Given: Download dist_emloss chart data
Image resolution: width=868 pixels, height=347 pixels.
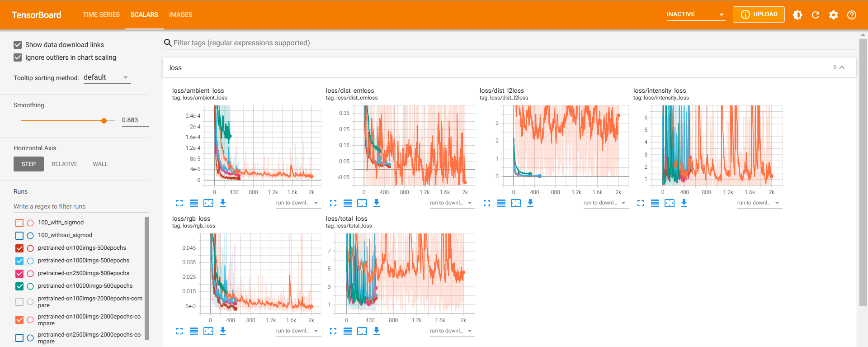Looking at the screenshot, I should click(377, 203).
